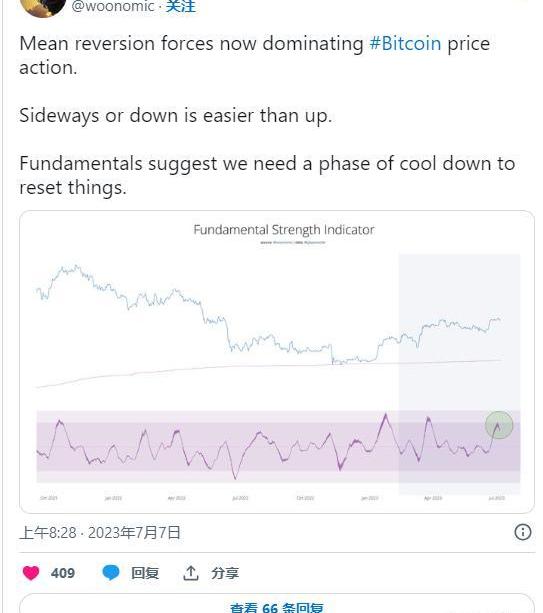
Task: Click the leftmost date label on chart axis
Action: [49, 498]
